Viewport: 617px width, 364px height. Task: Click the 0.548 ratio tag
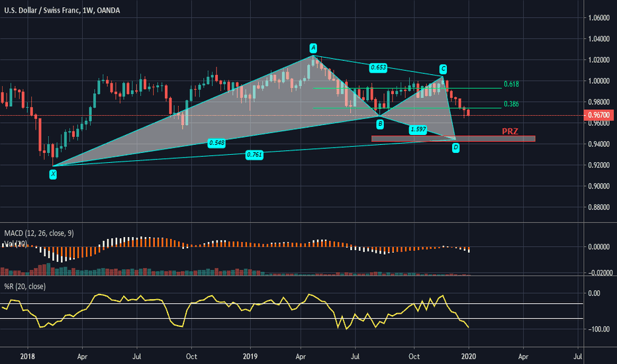(x=216, y=142)
